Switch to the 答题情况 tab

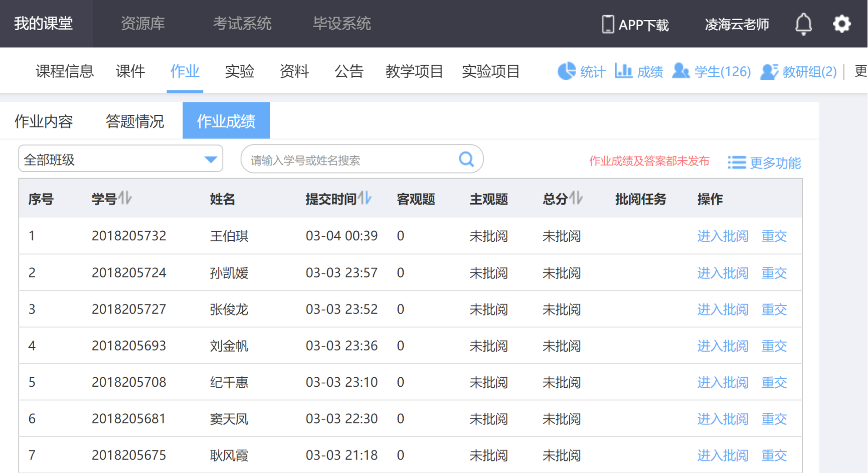coord(134,121)
